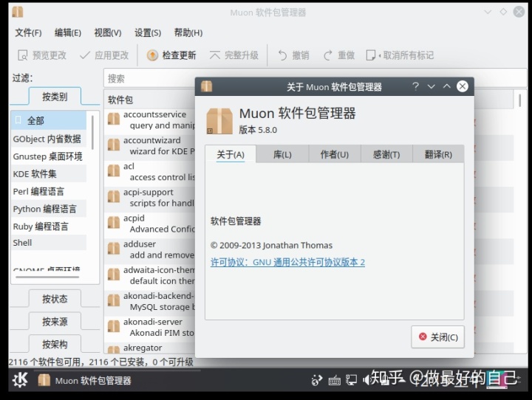
Task: Click the keyboard icon in system tray
Action: (x=335, y=380)
